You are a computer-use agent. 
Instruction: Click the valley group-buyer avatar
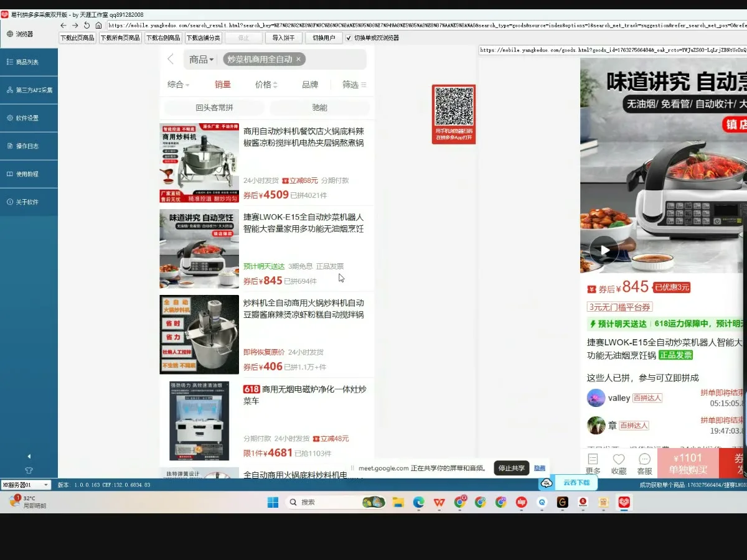[596, 398]
